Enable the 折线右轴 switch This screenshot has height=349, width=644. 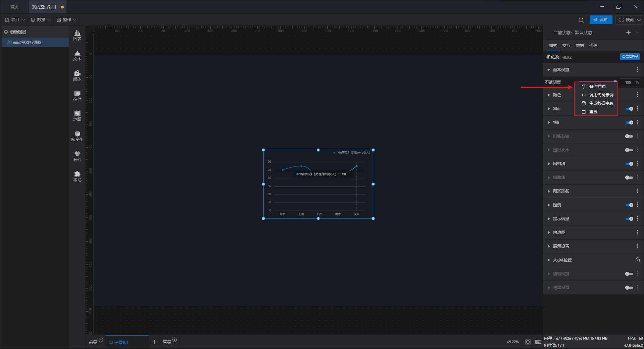(x=629, y=136)
